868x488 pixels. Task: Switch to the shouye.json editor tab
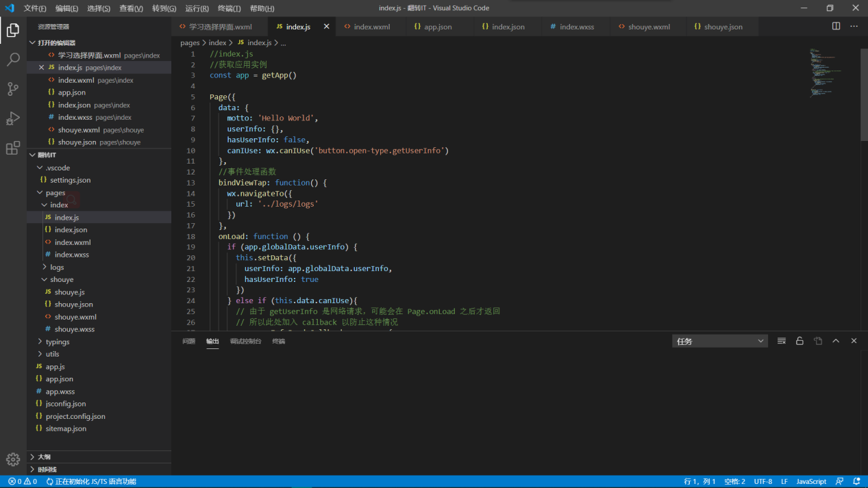coord(723,27)
